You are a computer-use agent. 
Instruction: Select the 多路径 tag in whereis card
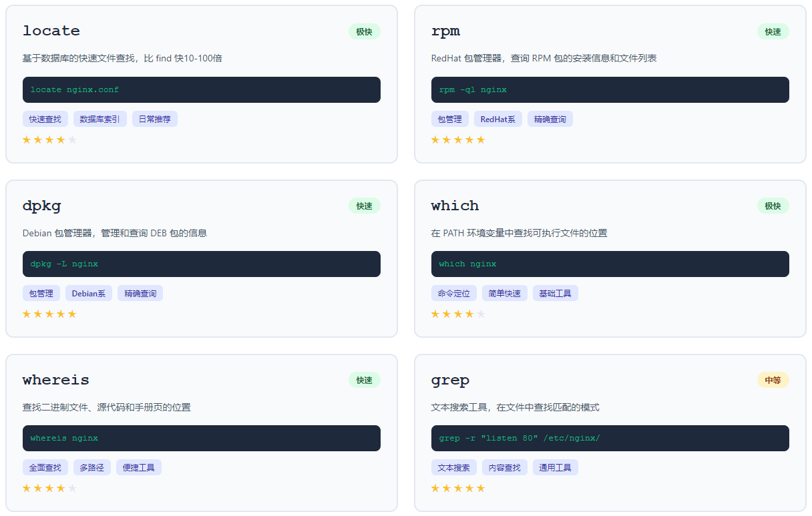(x=92, y=467)
